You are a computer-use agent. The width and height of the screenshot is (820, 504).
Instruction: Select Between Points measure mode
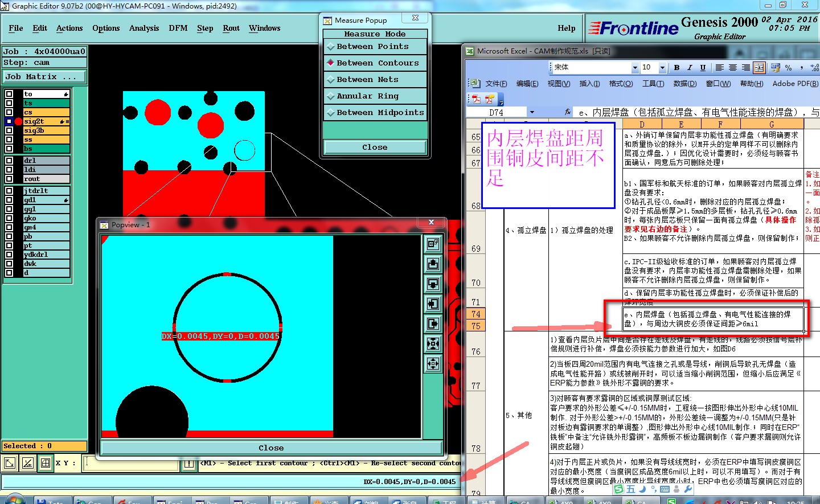[x=375, y=47]
